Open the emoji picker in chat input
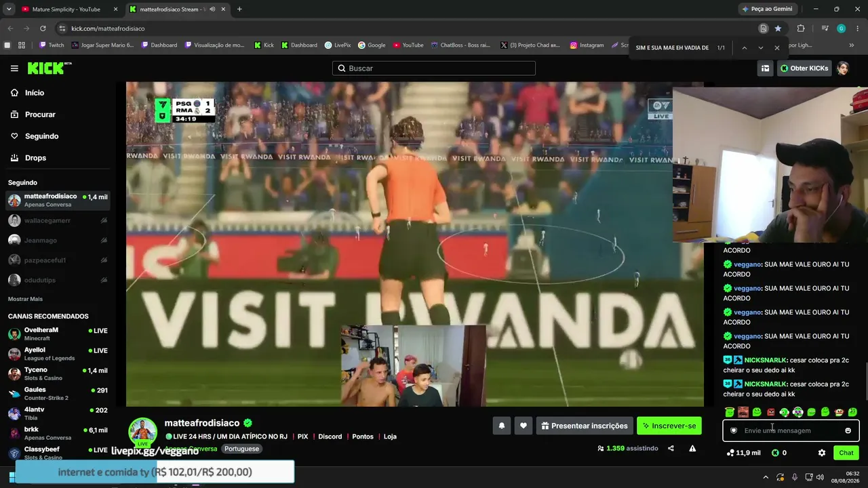The width and height of the screenshot is (868, 488). coord(848,430)
